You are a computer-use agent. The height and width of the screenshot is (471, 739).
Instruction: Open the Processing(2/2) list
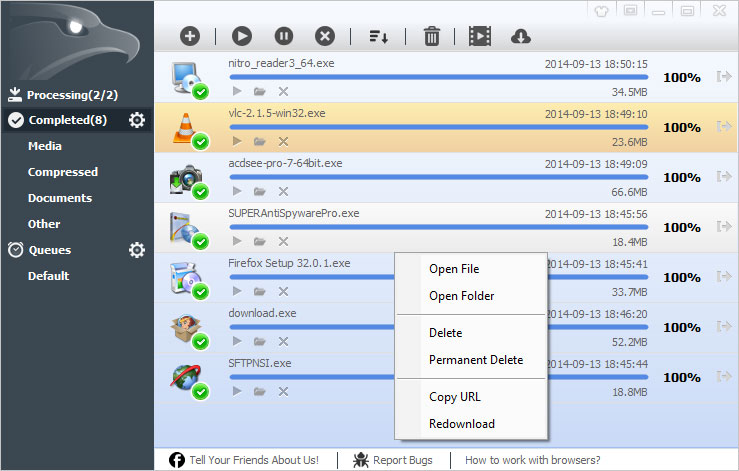pyautogui.click(x=72, y=95)
